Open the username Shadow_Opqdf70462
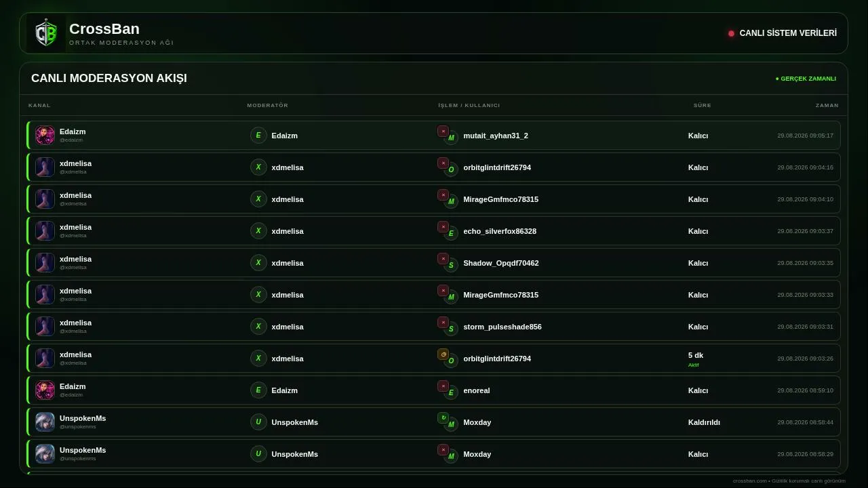868x488 pixels. click(x=500, y=263)
